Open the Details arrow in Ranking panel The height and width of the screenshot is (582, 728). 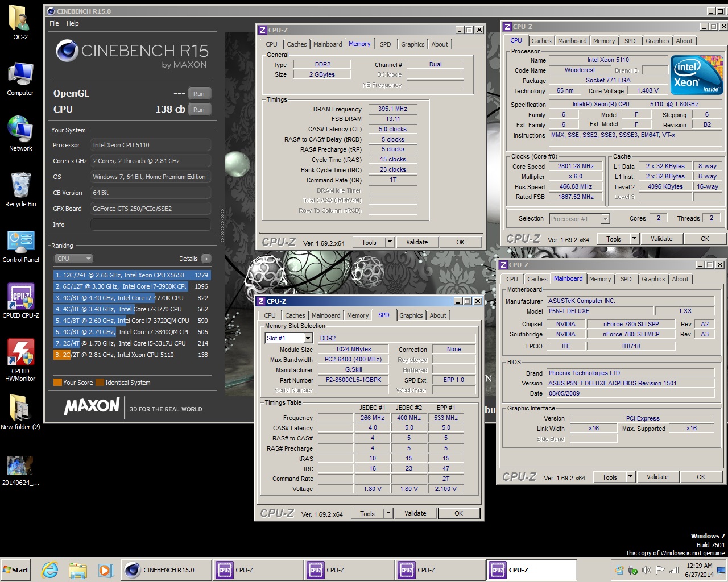click(x=206, y=259)
